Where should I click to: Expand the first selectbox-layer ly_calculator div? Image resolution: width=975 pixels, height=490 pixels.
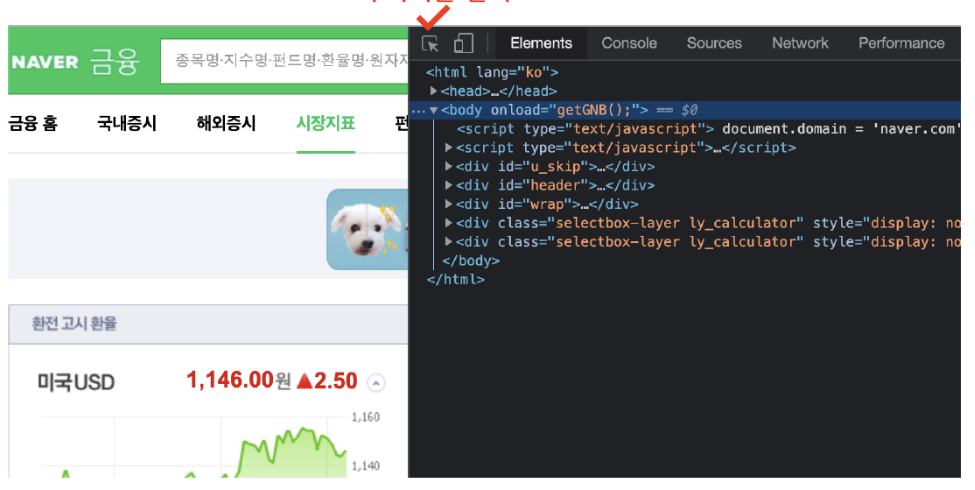(448, 223)
